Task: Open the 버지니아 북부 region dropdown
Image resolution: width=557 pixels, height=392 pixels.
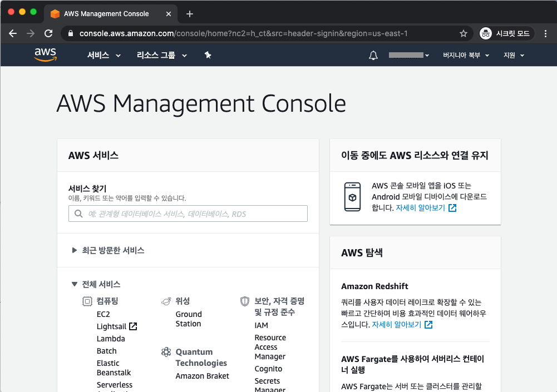Action: (466, 56)
